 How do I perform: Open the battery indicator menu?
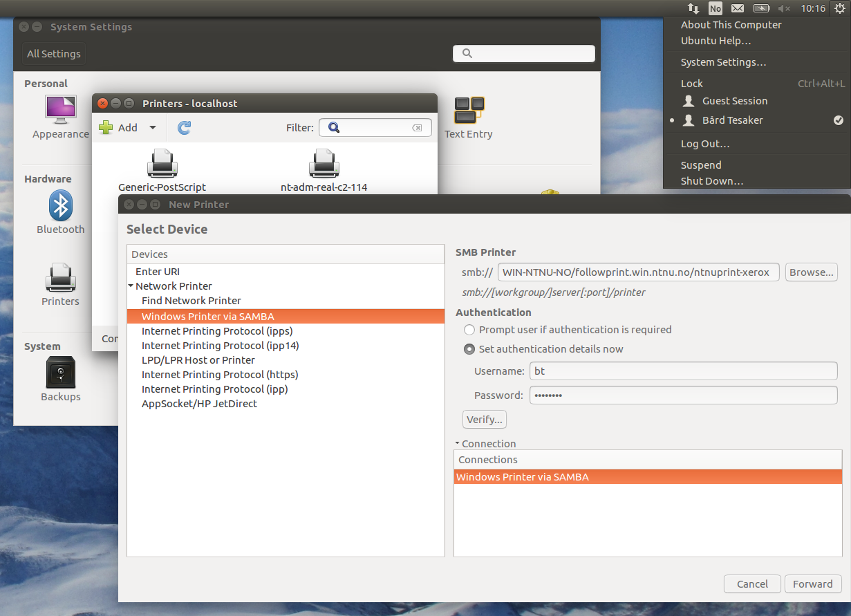coord(761,8)
